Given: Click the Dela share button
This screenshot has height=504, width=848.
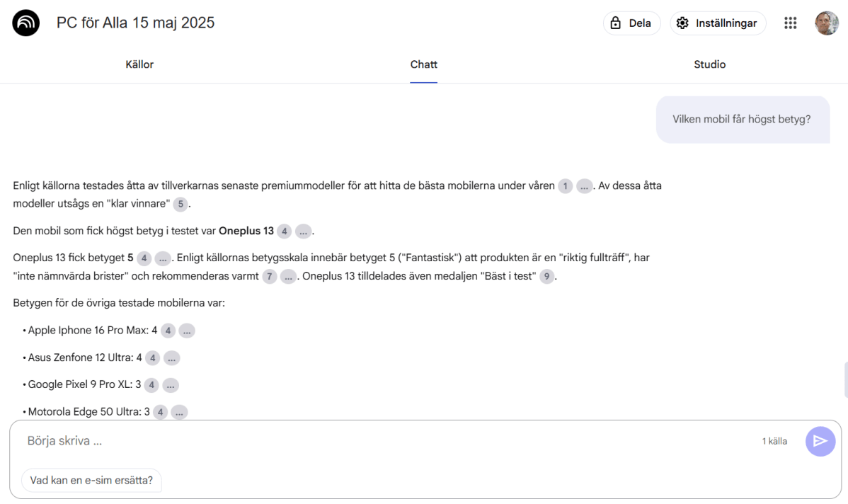Looking at the screenshot, I should pos(631,23).
